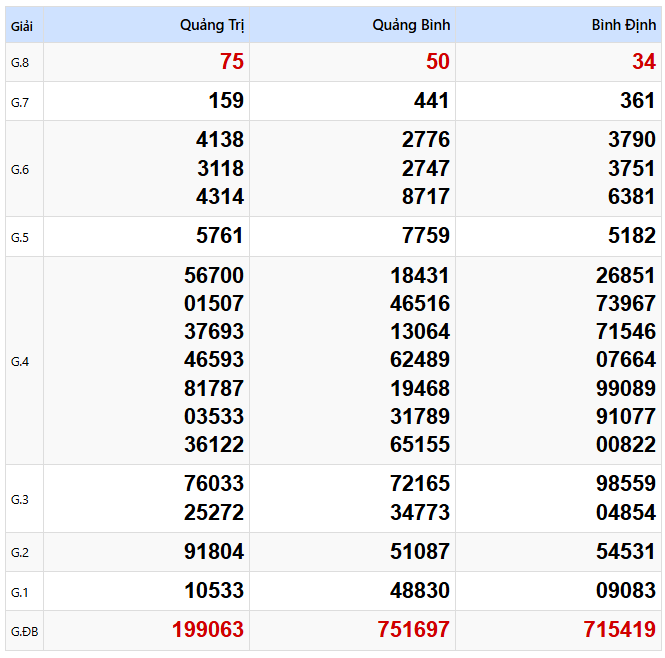This screenshot has width=665, height=658.
Task: Select the G.5 result 5182
Action: [x=631, y=235]
